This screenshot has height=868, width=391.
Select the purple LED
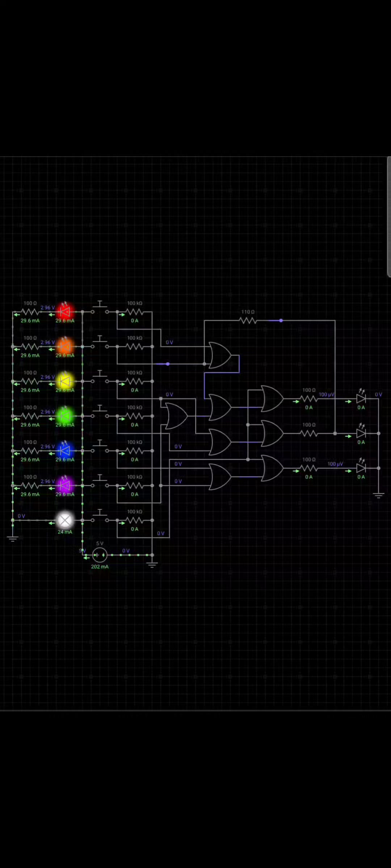[x=65, y=485]
